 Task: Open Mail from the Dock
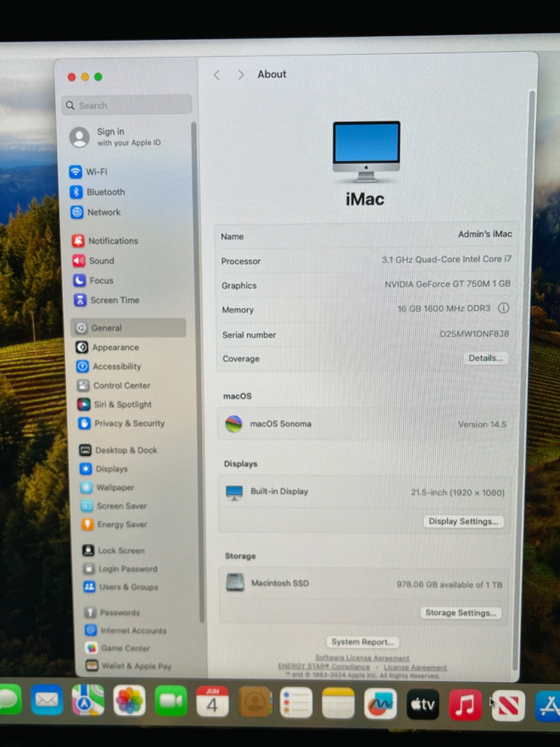point(47,700)
